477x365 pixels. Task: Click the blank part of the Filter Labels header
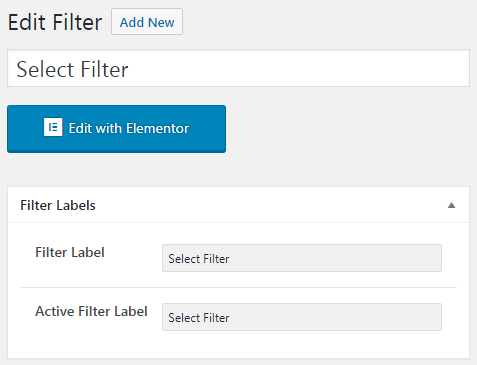click(267, 205)
